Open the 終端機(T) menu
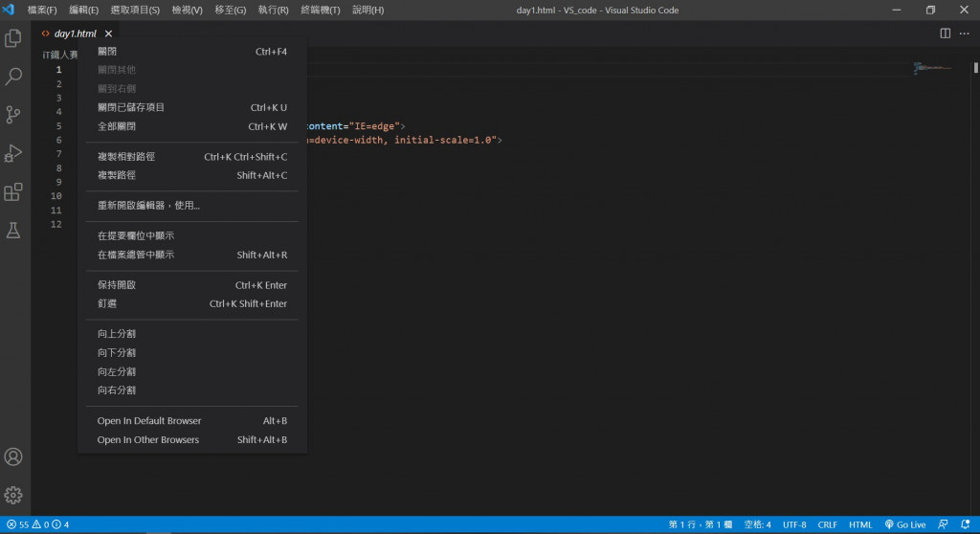The width and height of the screenshot is (980, 534). tap(320, 10)
